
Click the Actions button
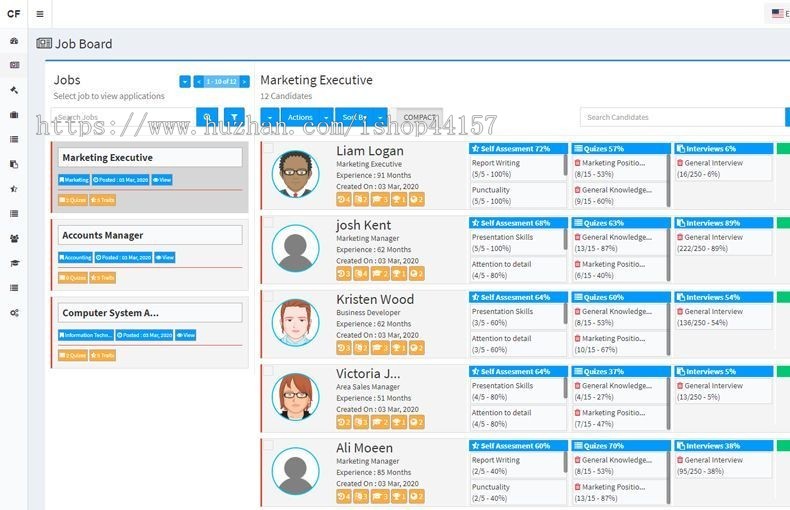click(x=300, y=117)
